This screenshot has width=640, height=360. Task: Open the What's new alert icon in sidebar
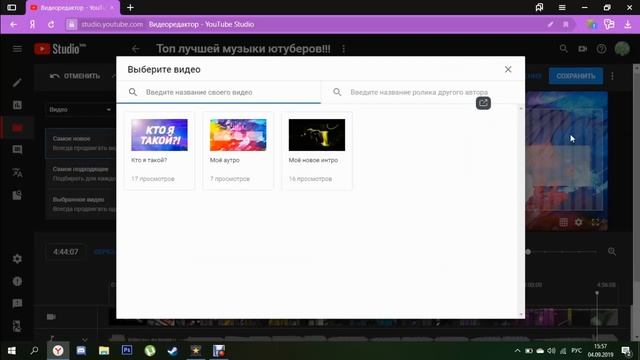click(x=17, y=281)
